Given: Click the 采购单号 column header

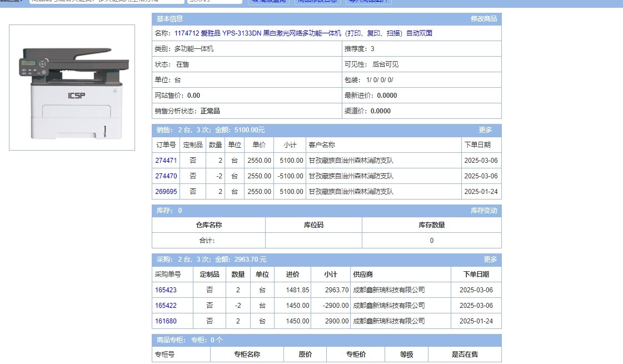Looking at the screenshot, I should click(x=172, y=275).
